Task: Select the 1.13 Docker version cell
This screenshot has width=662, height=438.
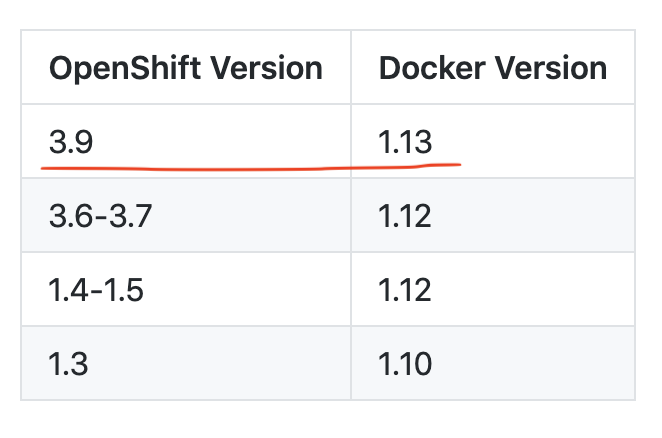Action: (405, 143)
